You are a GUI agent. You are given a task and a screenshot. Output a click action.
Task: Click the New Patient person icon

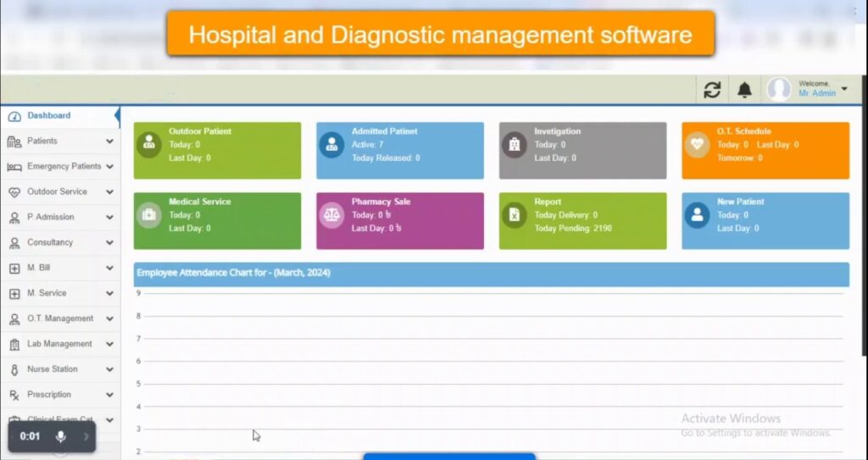697,215
